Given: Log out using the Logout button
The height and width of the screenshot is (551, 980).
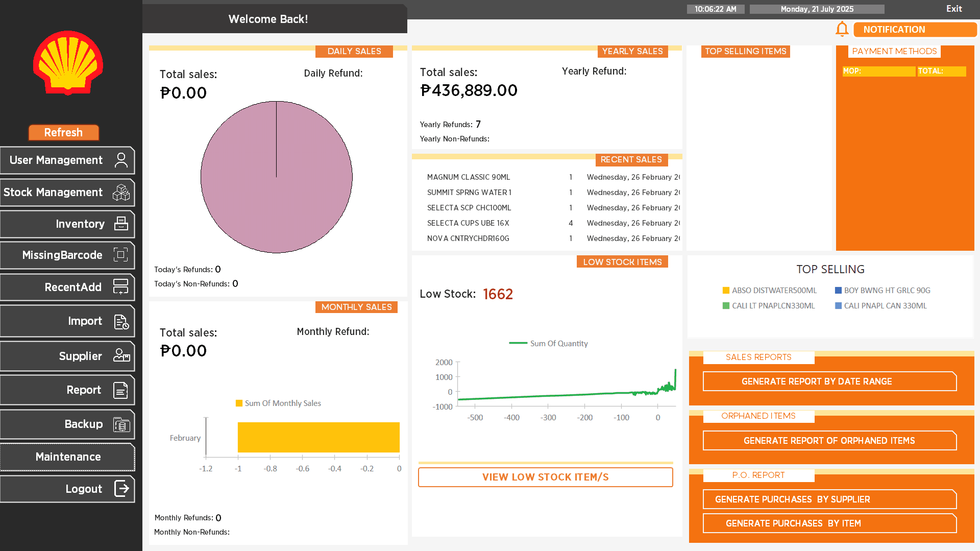Looking at the screenshot, I should click(x=67, y=489).
